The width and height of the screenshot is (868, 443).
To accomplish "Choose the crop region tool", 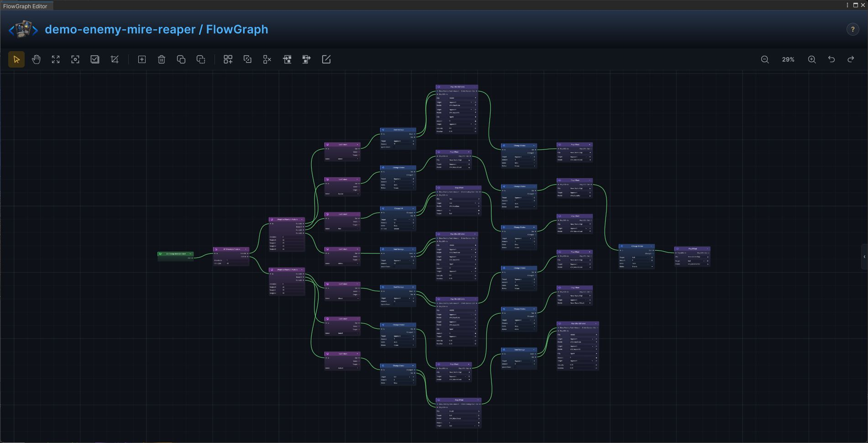I will pos(115,59).
